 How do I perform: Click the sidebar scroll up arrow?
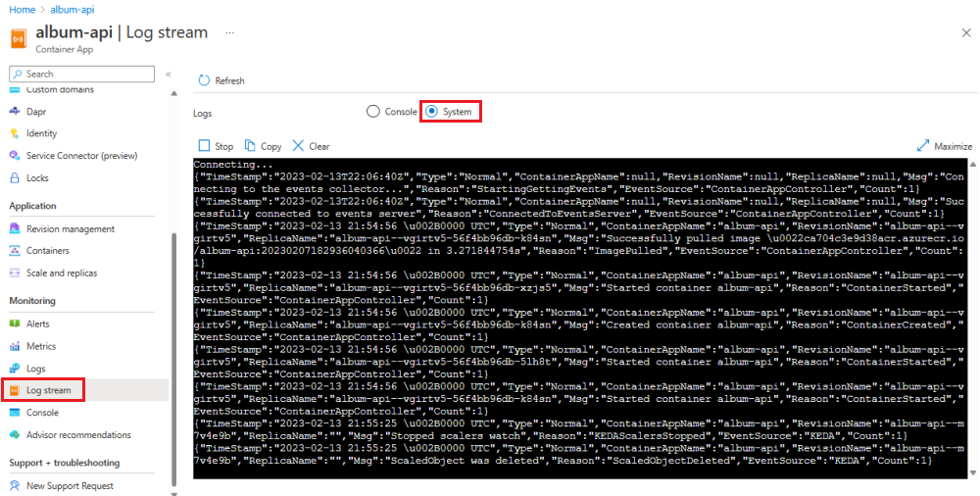pyautogui.click(x=174, y=94)
